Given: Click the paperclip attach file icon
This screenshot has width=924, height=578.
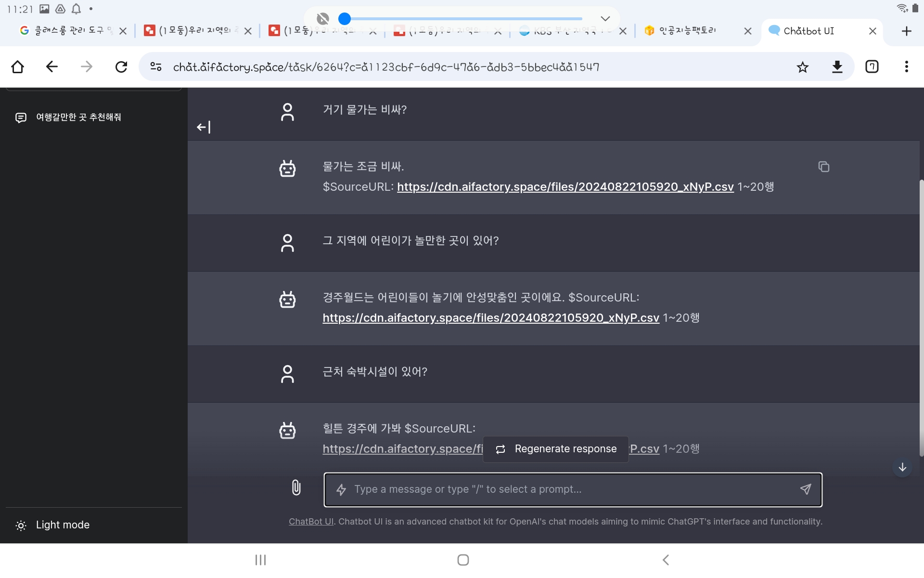Looking at the screenshot, I should click(x=296, y=487).
